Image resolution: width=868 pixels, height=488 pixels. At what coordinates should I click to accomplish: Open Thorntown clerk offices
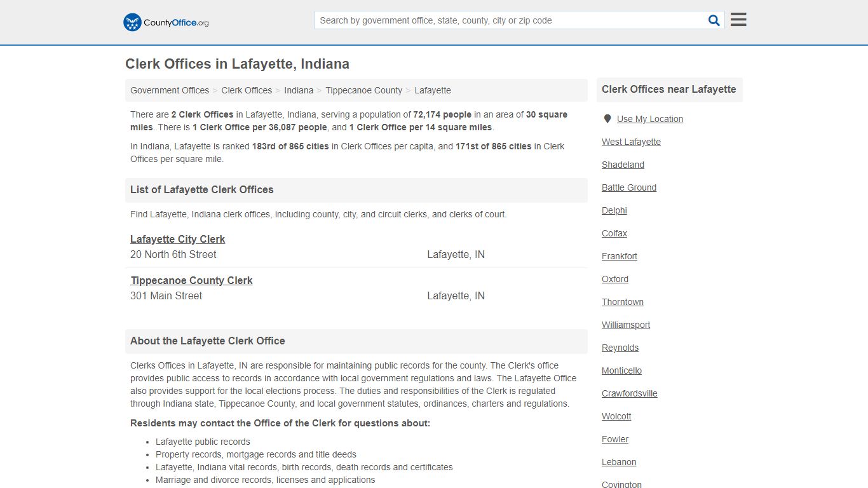point(623,302)
